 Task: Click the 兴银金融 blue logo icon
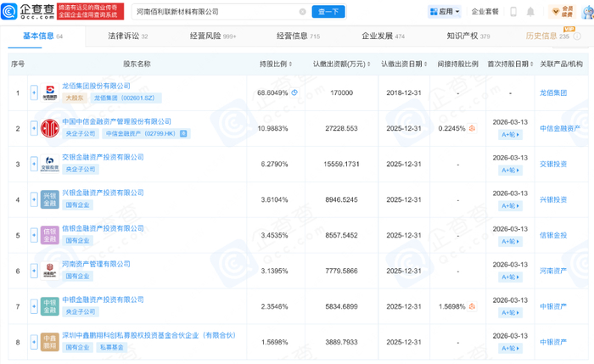point(50,199)
